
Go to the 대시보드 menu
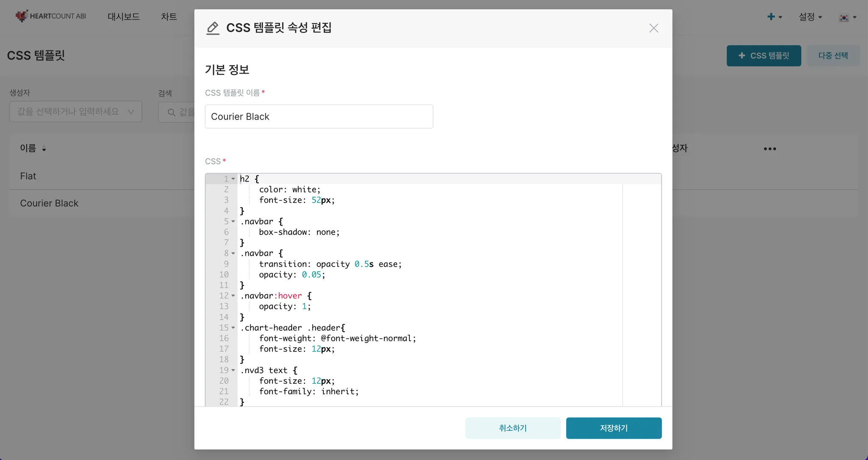(x=123, y=17)
